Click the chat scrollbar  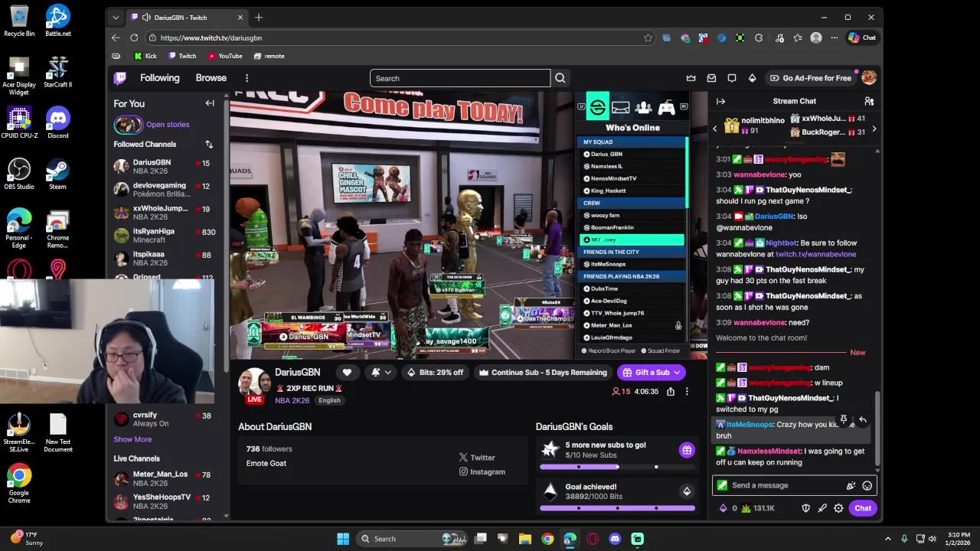[877, 429]
